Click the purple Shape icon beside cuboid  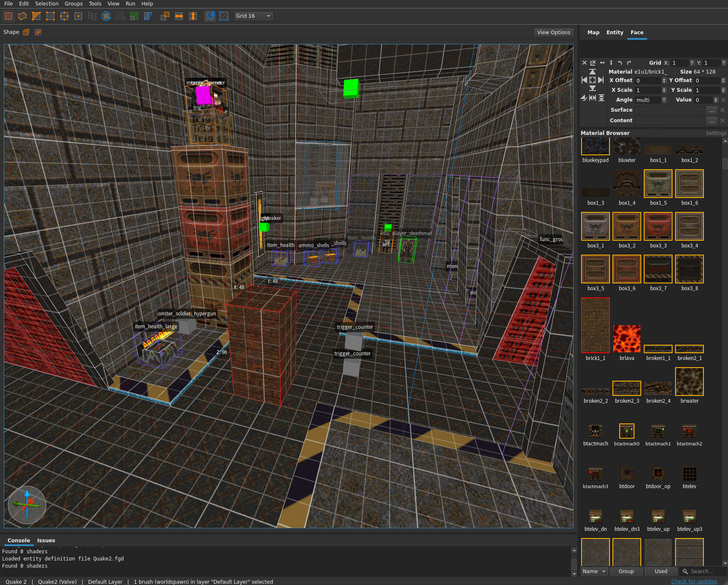(x=38, y=32)
